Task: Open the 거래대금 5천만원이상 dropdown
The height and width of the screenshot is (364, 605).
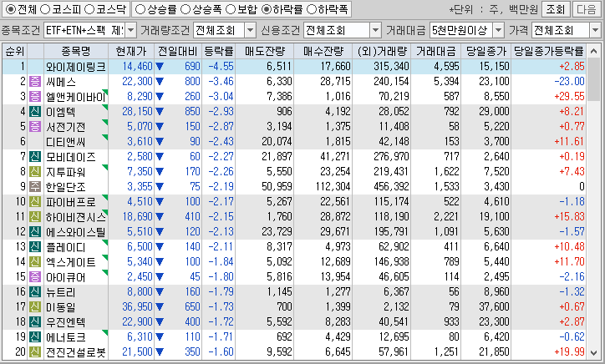Action: click(x=499, y=30)
